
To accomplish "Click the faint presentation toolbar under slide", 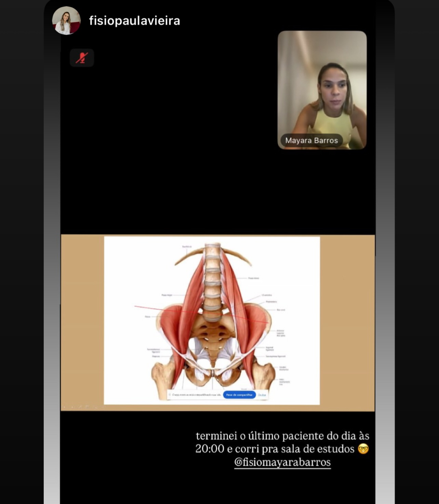I will click(82, 407).
